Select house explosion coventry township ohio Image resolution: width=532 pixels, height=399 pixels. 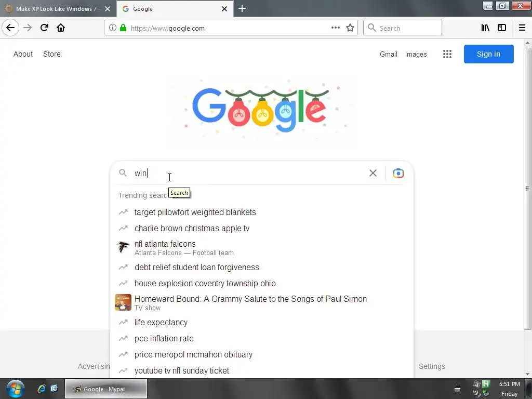(262, 283)
